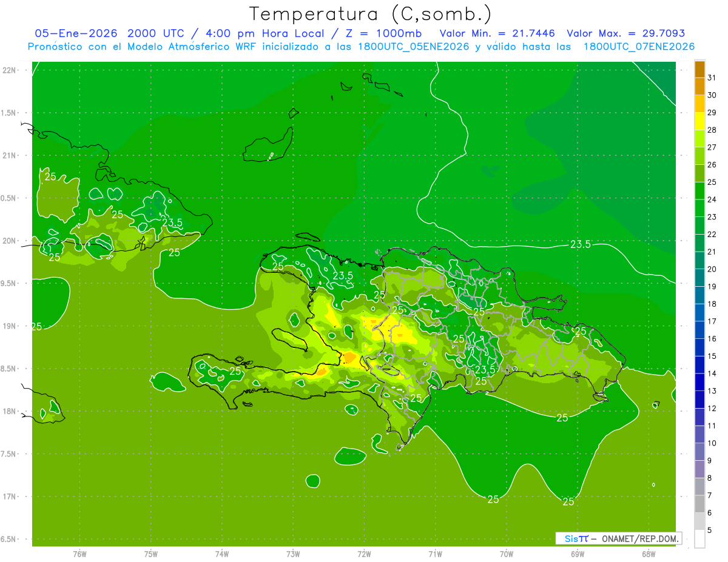Screen dimensions: 728x562
Task: Click "Valor Min. = 21.7446" text
Action: (497, 33)
